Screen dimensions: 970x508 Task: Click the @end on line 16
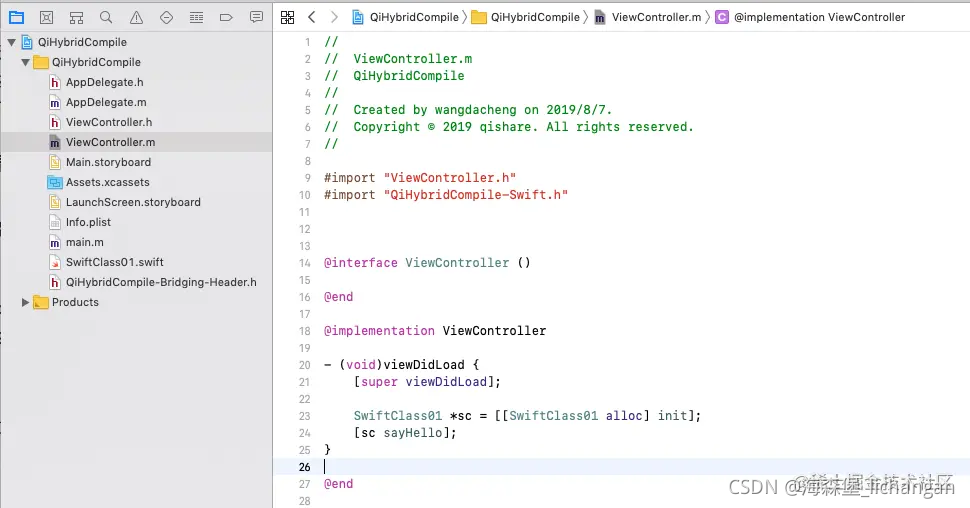(338, 297)
